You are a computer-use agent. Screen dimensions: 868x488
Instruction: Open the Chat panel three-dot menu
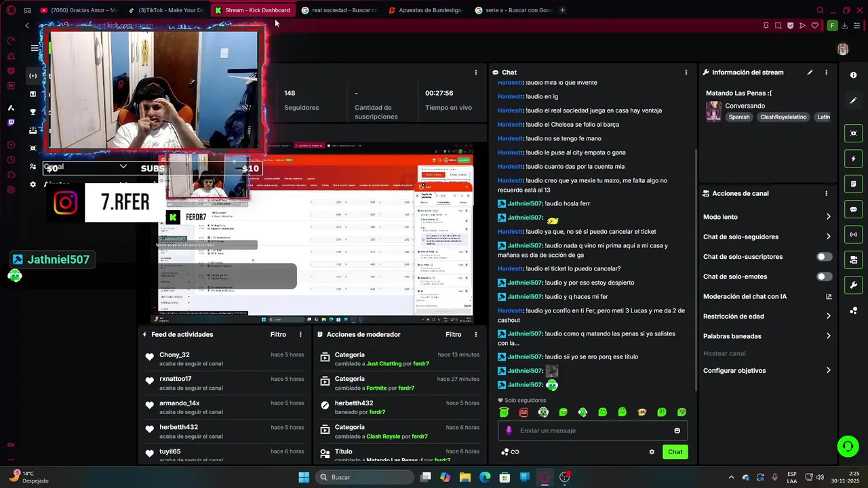tap(686, 73)
